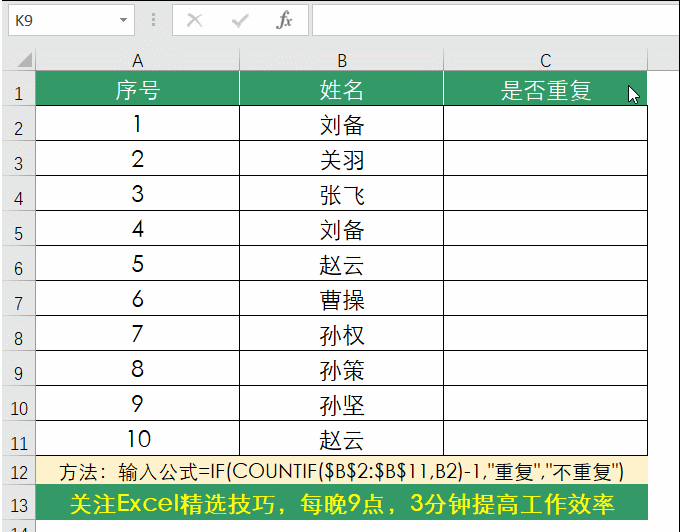Click the cancel X icon in formula bar

pos(194,20)
